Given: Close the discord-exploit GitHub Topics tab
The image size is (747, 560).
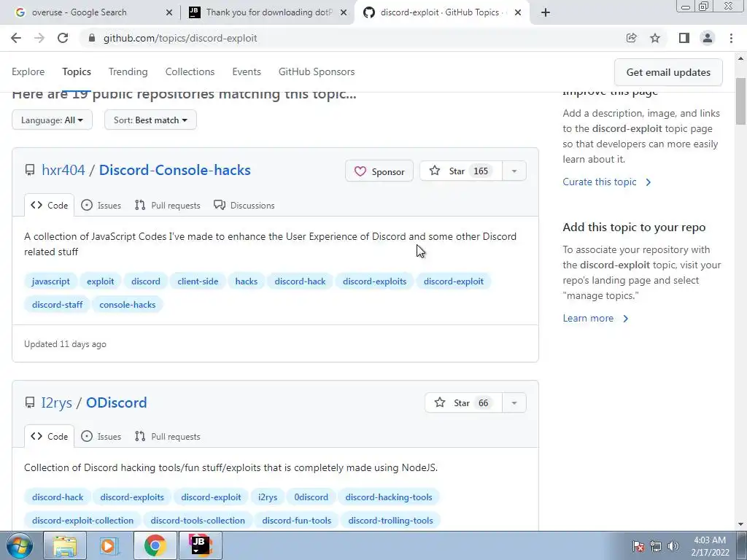Looking at the screenshot, I should pyautogui.click(x=518, y=12).
